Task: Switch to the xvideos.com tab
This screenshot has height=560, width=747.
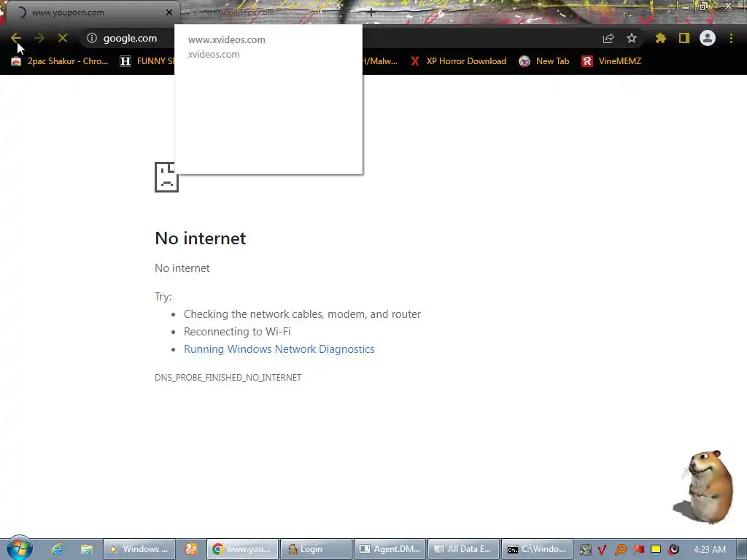Action: 267,12
